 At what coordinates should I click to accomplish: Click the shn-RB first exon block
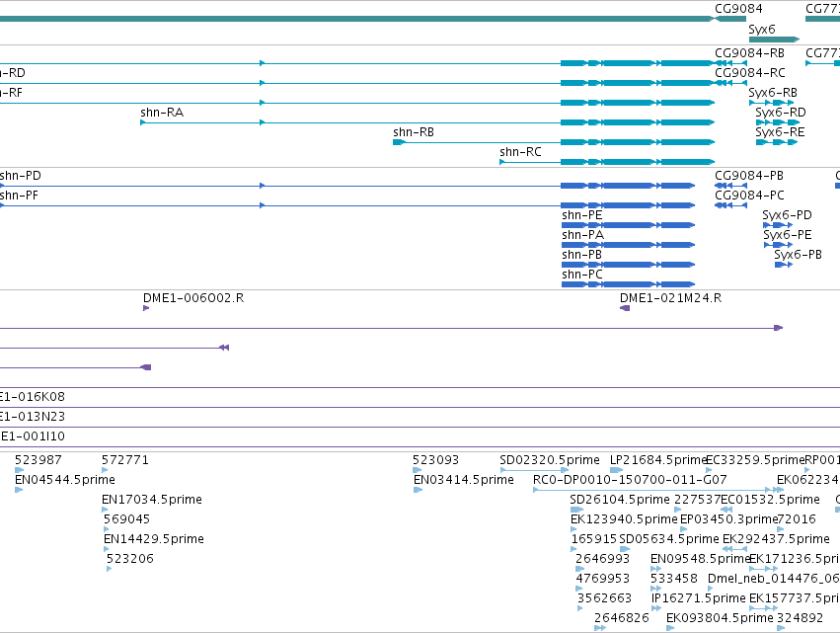(x=399, y=142)
